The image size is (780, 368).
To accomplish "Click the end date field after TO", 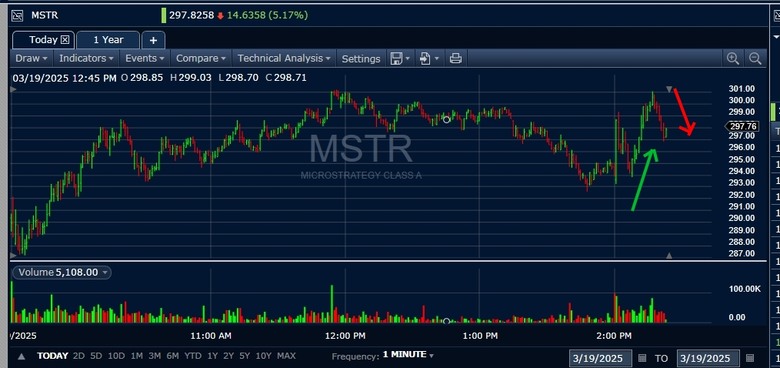I will tap(708, 358).
